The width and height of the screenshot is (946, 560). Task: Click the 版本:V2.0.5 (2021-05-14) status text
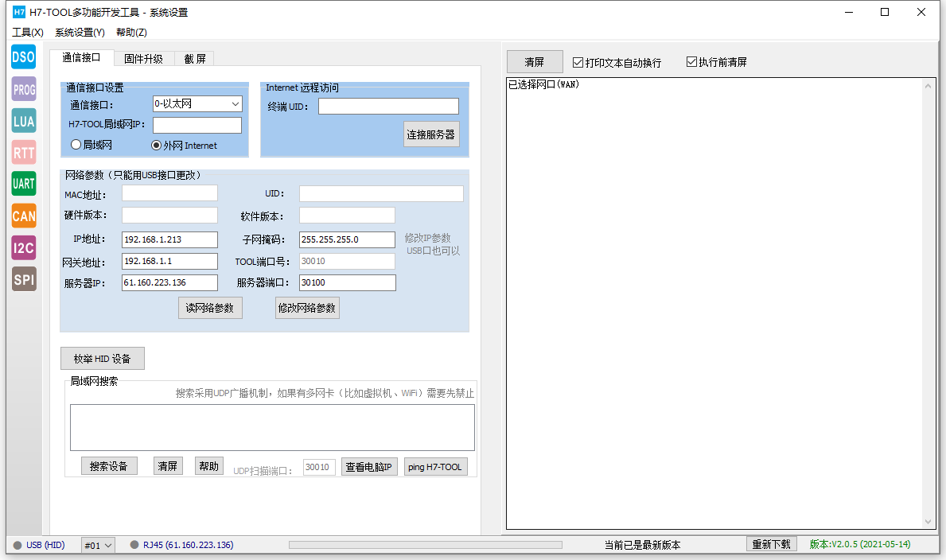tap(860, 544)
